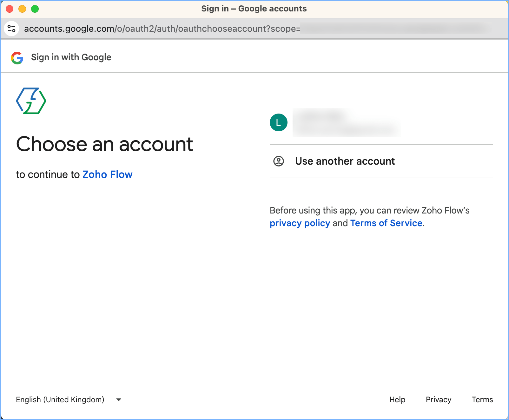The height and width of the screenshot is (420, 509).
Task: Open the Terms link in the footer
Action: point(482,399)
